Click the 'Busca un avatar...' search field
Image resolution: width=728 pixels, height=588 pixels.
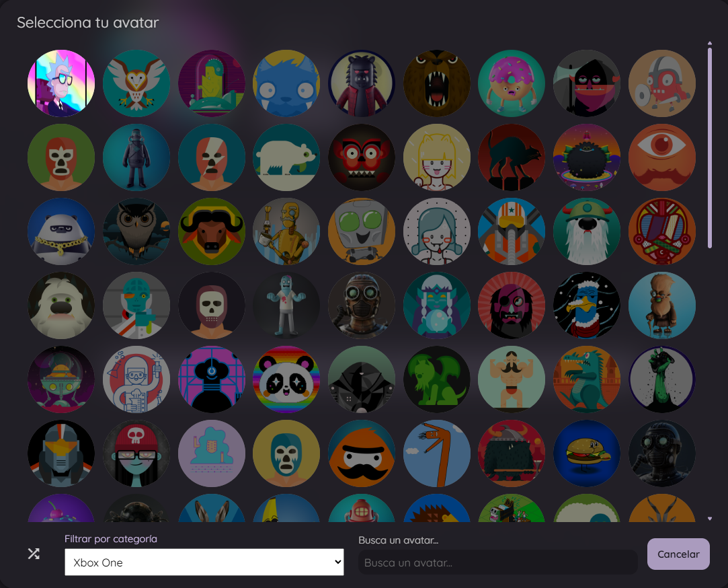point(497,562)
